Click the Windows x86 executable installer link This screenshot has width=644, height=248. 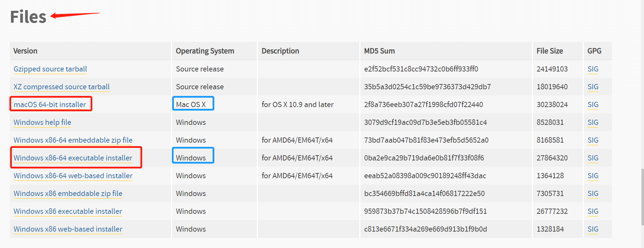[x=68, y=211]
